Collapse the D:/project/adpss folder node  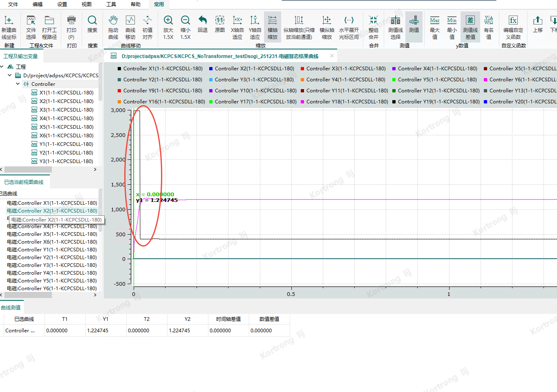pyautogui.click(x=10, y=75)
